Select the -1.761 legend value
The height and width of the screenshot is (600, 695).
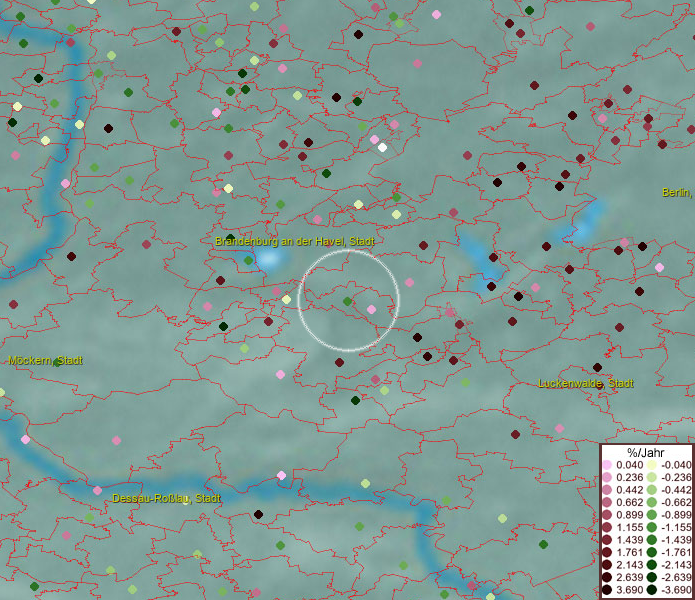676,553
